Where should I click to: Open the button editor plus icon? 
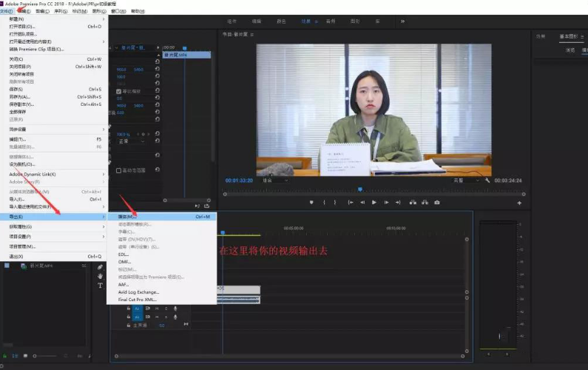519,203
